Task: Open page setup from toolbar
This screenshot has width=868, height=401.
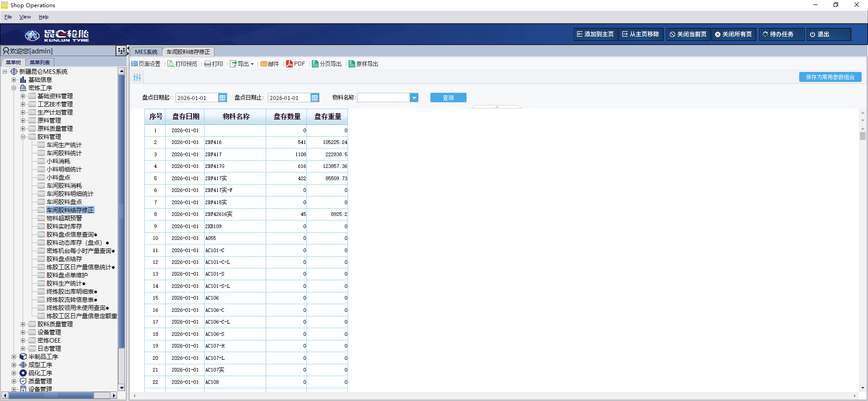Action: click(134, 64)
